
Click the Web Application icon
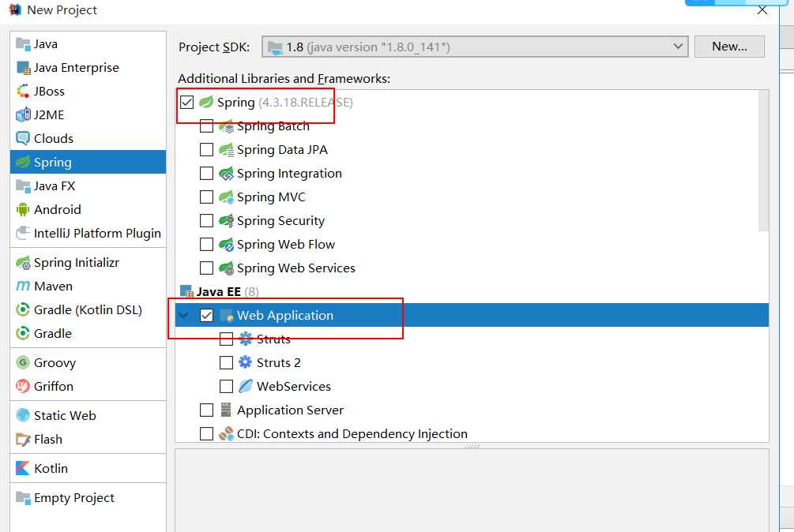click(227, 316)
